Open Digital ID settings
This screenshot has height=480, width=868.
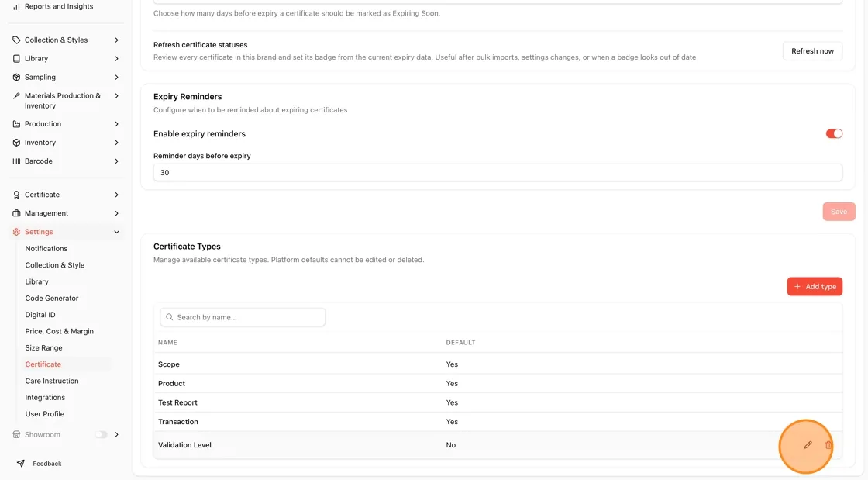[40, 315]
